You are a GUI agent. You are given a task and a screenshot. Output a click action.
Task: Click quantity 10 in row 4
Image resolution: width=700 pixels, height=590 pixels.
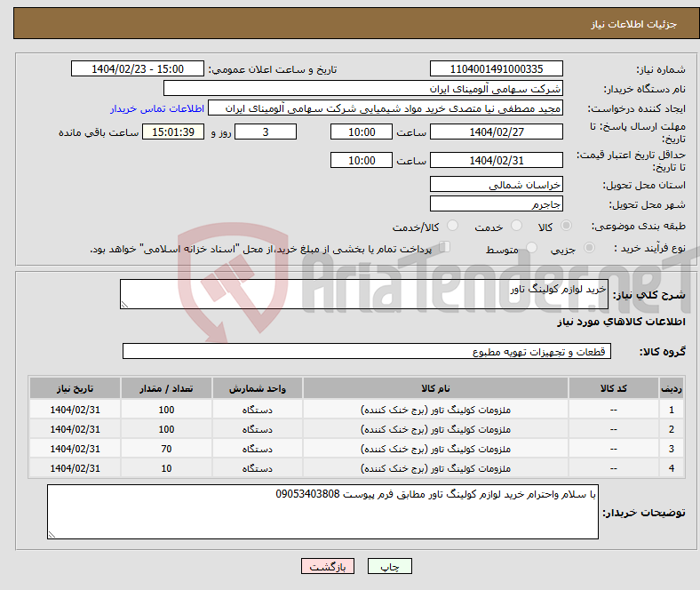click(166, 468)
